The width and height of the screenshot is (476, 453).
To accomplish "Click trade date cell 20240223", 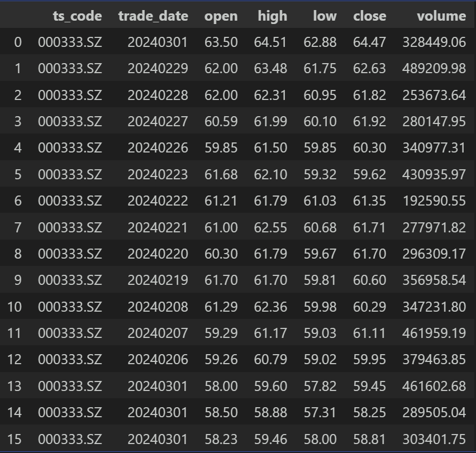I will 158,175.
